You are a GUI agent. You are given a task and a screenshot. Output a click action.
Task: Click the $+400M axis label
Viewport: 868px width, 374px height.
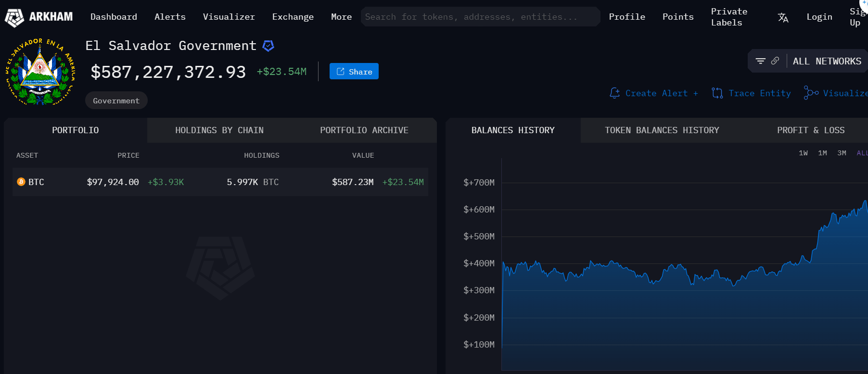pos(479,263)
